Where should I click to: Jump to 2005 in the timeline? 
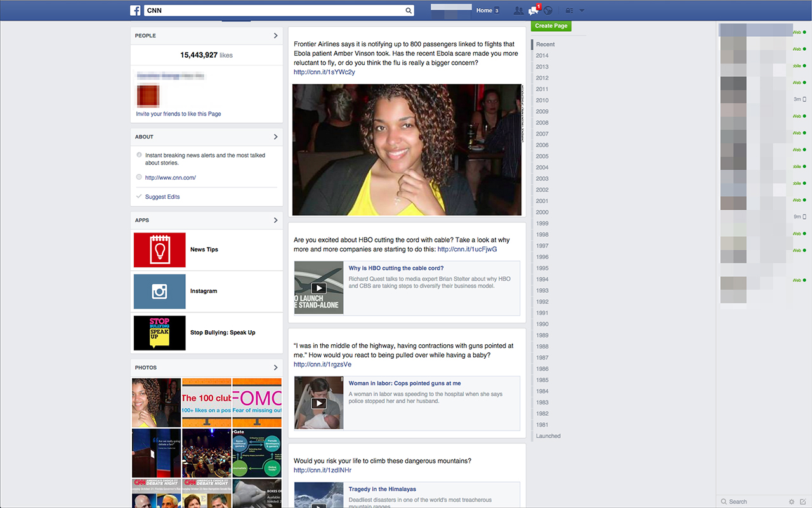tap(542, 156)
